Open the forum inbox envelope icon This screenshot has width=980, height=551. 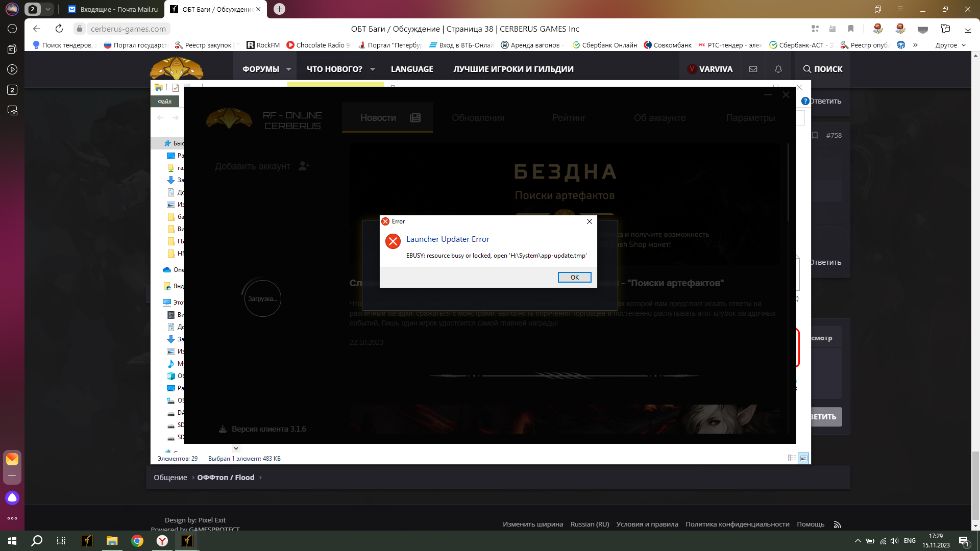(x=753, y=69)
